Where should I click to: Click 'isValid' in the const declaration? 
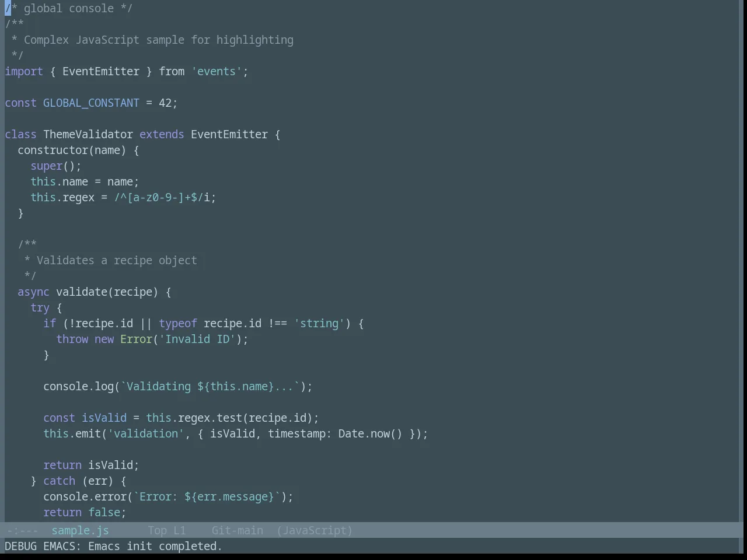(104, 418)
